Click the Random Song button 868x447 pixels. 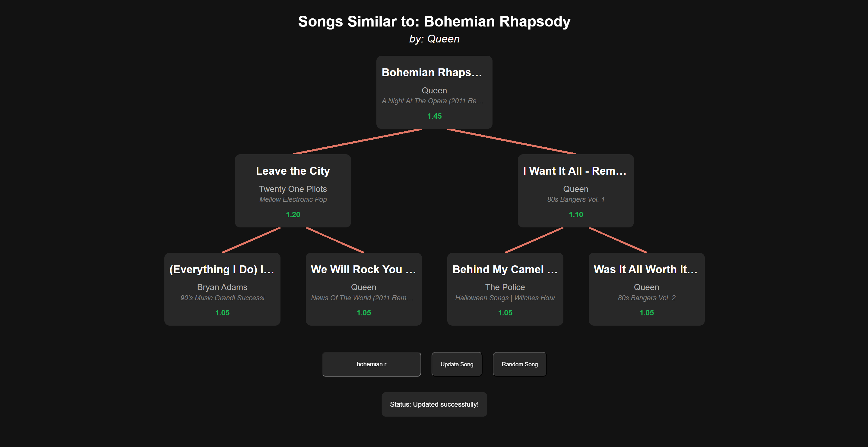pyautogui.click(x=519, y=364)
